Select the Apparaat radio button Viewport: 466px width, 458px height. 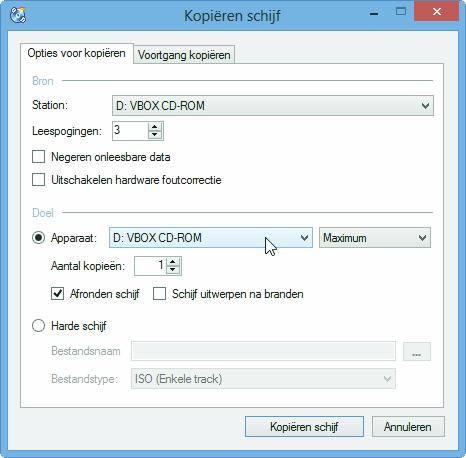[x=39, y=238]
